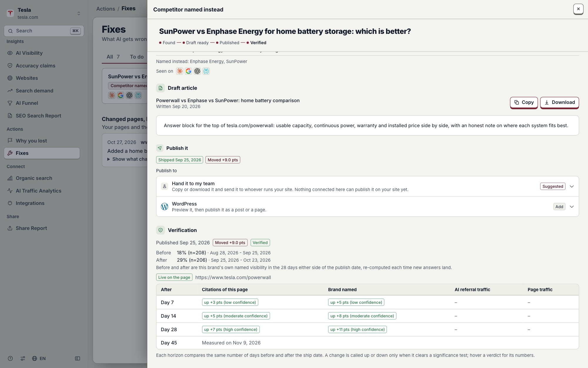
Task: Collapse the sidebar with the panel icon
Action: pyautogui.click(x=78, y=358)
